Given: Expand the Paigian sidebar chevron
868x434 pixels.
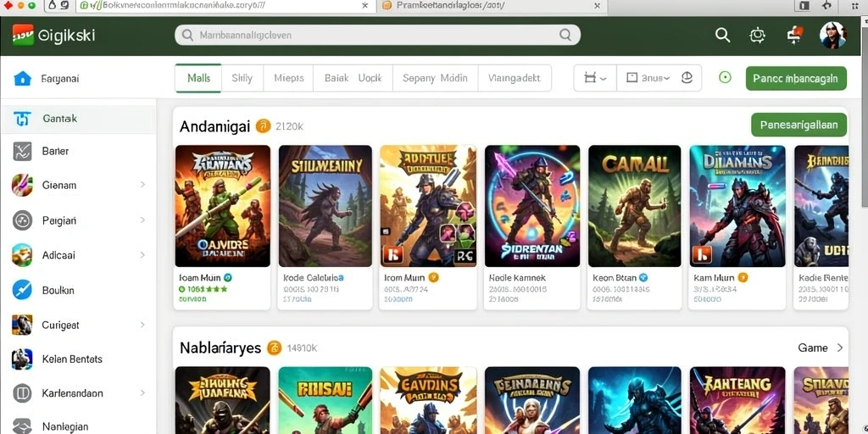Looking at the screenshot, I should [142, 220].
